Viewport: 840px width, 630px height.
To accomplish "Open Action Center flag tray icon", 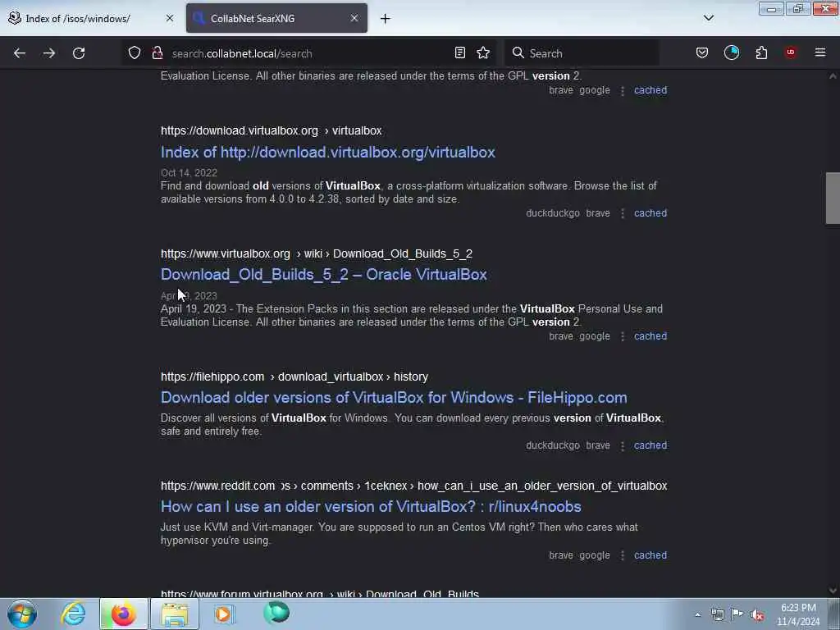I will 737,614.
